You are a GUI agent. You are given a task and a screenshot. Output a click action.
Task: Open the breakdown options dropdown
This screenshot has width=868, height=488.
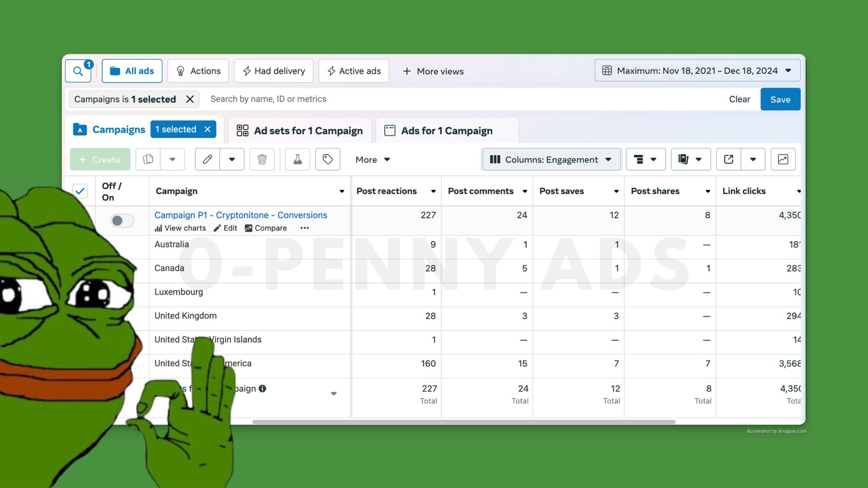click(x=646, y=159)
